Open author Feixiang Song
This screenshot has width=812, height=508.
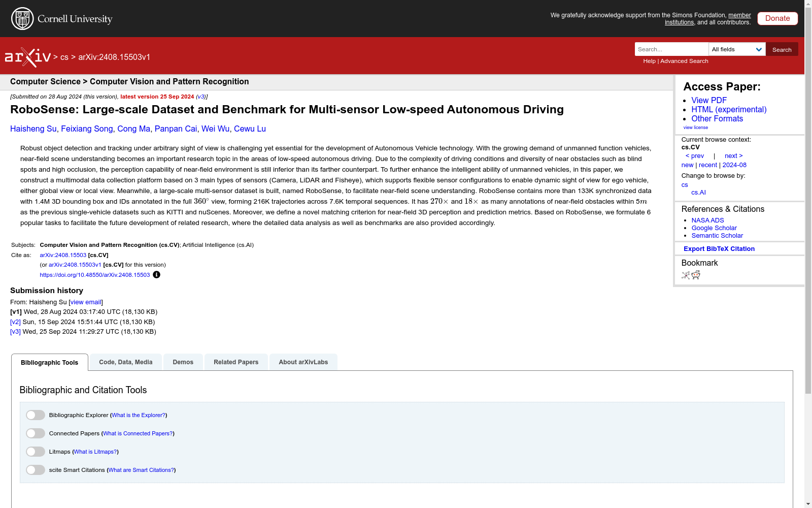tap(87, 129)
